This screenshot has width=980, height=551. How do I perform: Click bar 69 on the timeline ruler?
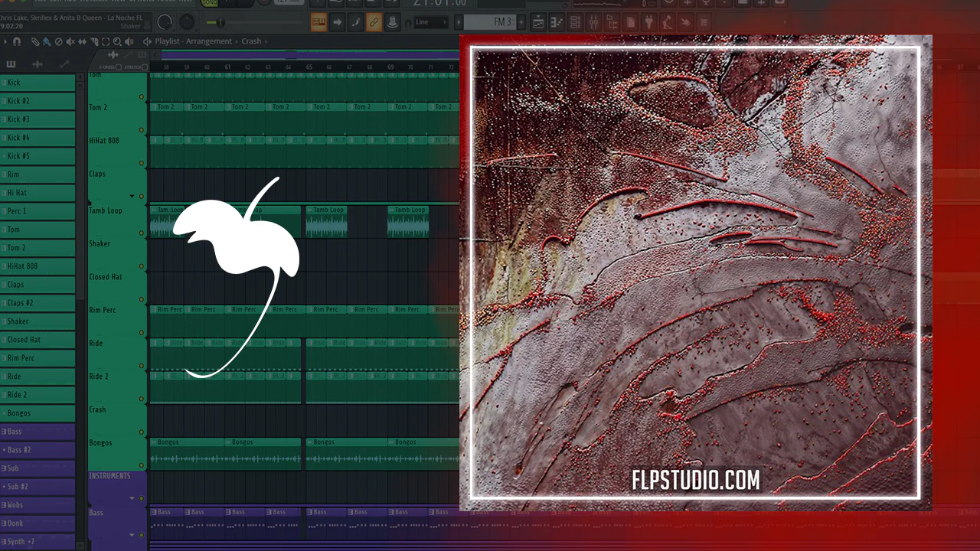click(x=390, y=67)
